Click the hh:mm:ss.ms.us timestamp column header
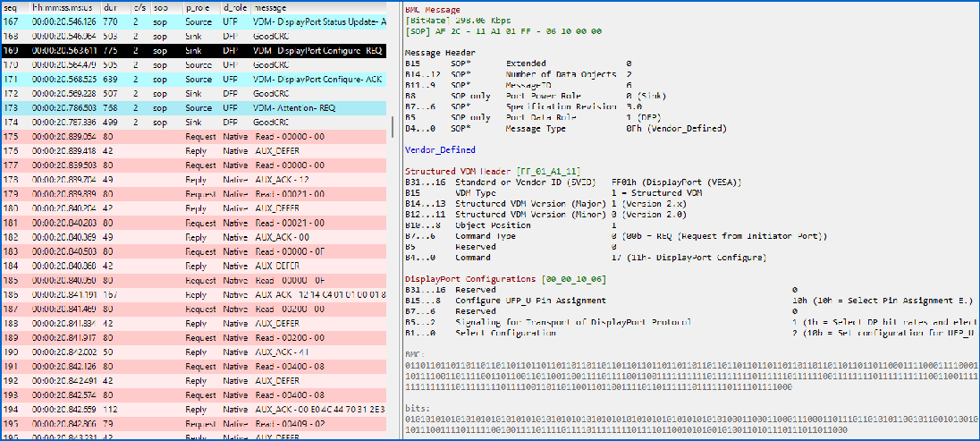 (64, 6)
